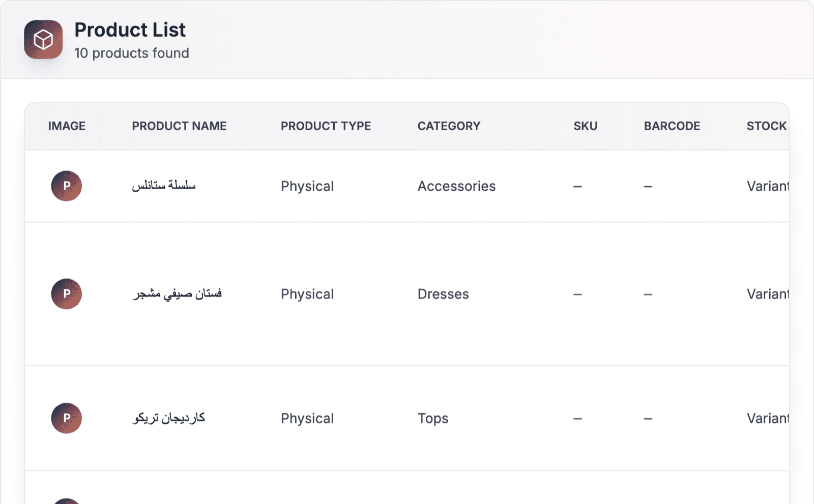The width and height of the screenshot is (814, 504).
Task: Click the Image column header
Action: click(67, 126)
